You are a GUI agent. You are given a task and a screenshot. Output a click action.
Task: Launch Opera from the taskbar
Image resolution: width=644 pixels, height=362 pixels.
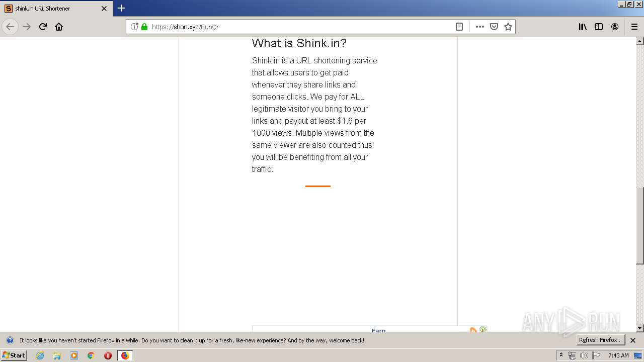click(x=108, y=355)
